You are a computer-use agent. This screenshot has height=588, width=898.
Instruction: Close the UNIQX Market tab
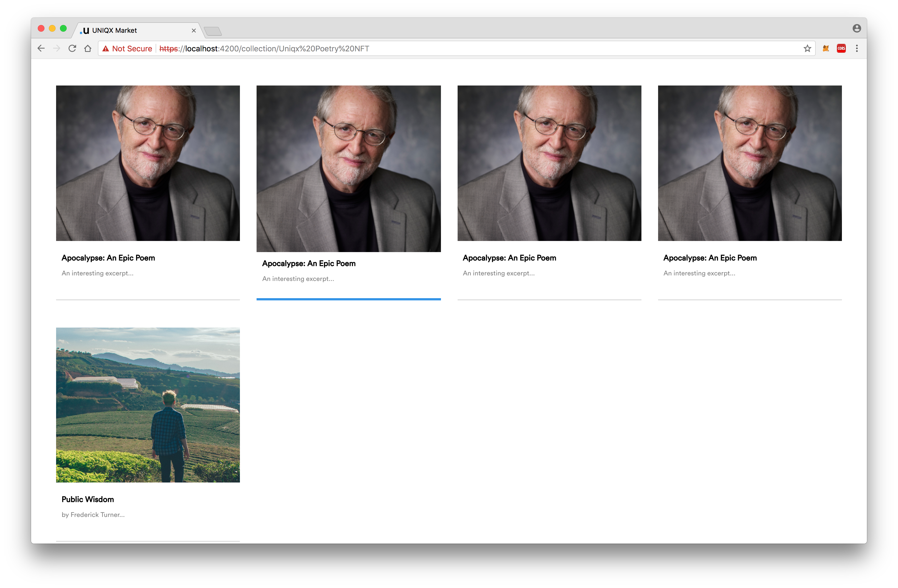pos(194,31)
